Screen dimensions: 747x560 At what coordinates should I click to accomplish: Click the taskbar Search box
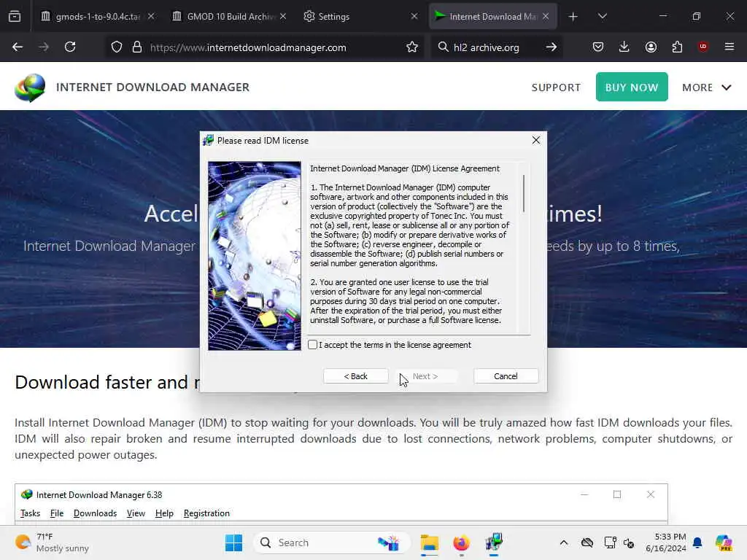[332, 542]
